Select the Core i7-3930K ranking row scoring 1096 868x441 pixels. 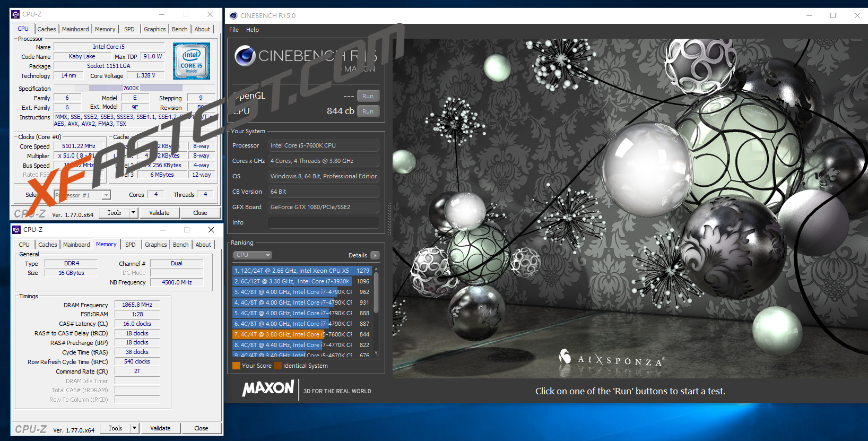point(301,281)
